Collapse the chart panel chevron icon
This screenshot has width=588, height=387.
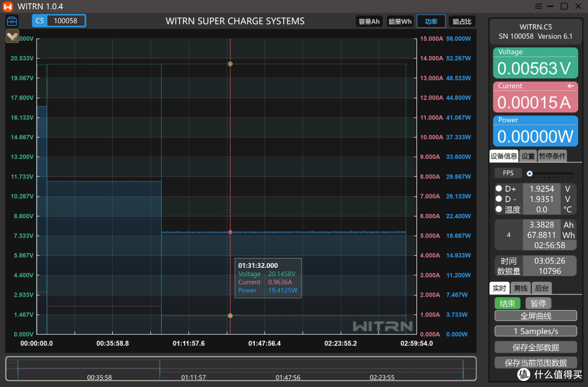12,36
